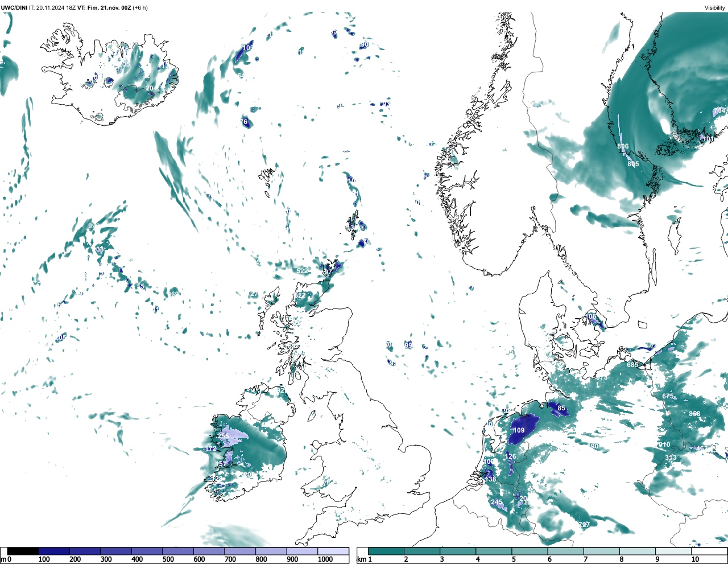
Task: Click the 'm' unit label of legend
Action: click(3, 559)
